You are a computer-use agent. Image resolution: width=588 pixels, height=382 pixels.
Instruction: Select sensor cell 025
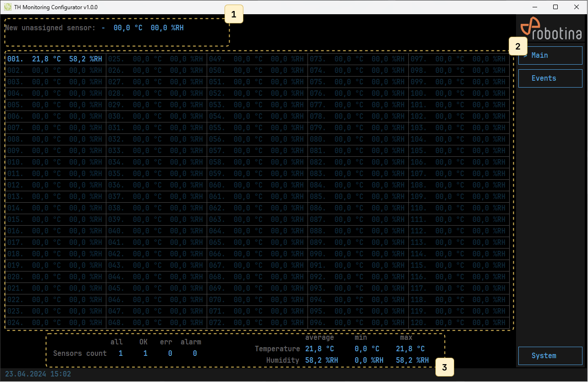point(156,59)
